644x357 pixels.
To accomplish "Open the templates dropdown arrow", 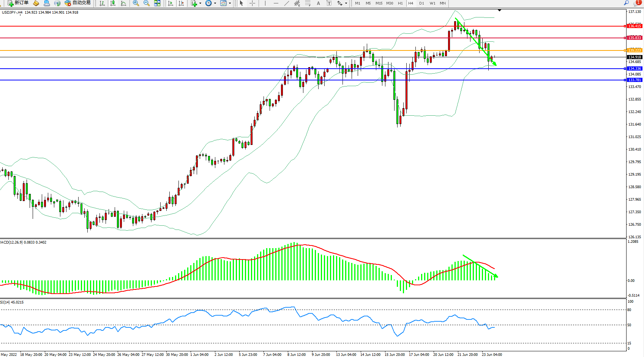I will pyautogui.click(x=230, y=3).
